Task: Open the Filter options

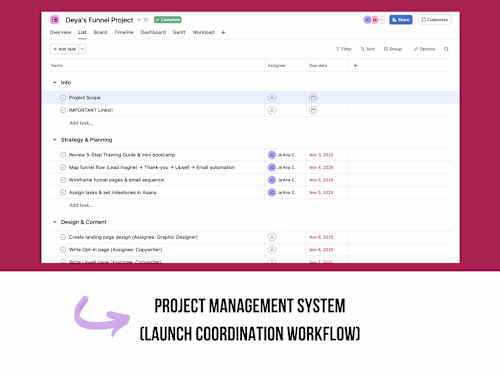Action: pos(343,49)
